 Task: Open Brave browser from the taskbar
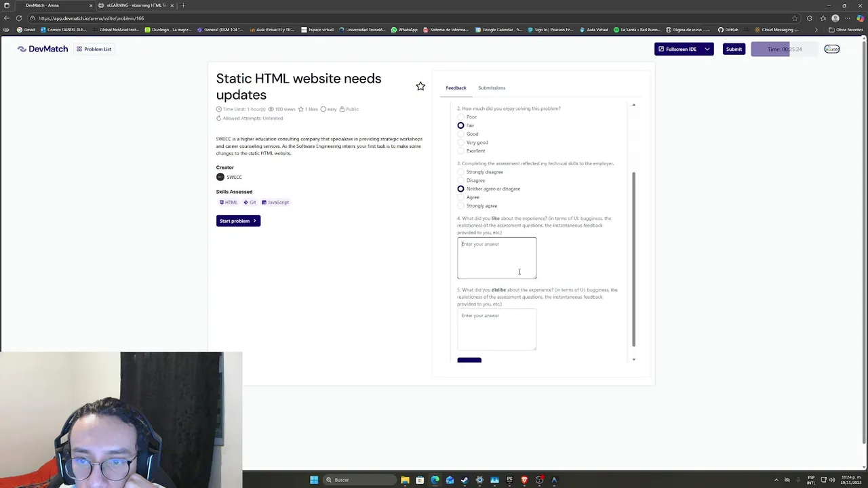tap(524, 480)
